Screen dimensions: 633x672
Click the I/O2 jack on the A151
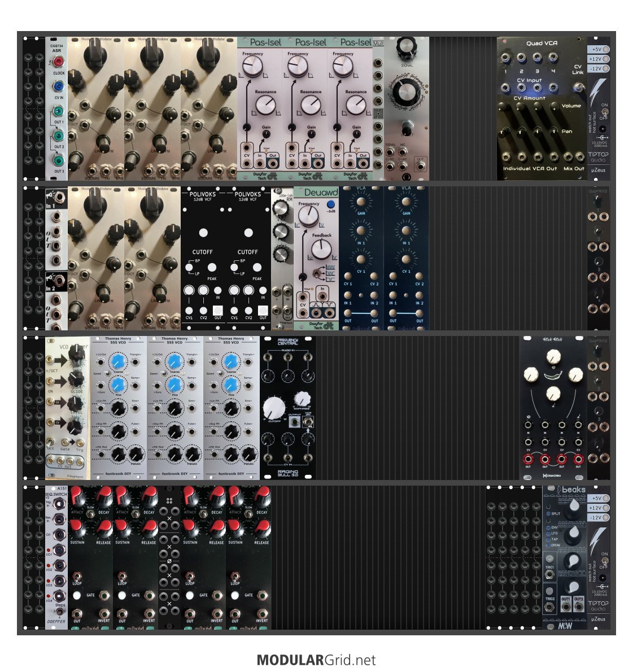point(59,566)
